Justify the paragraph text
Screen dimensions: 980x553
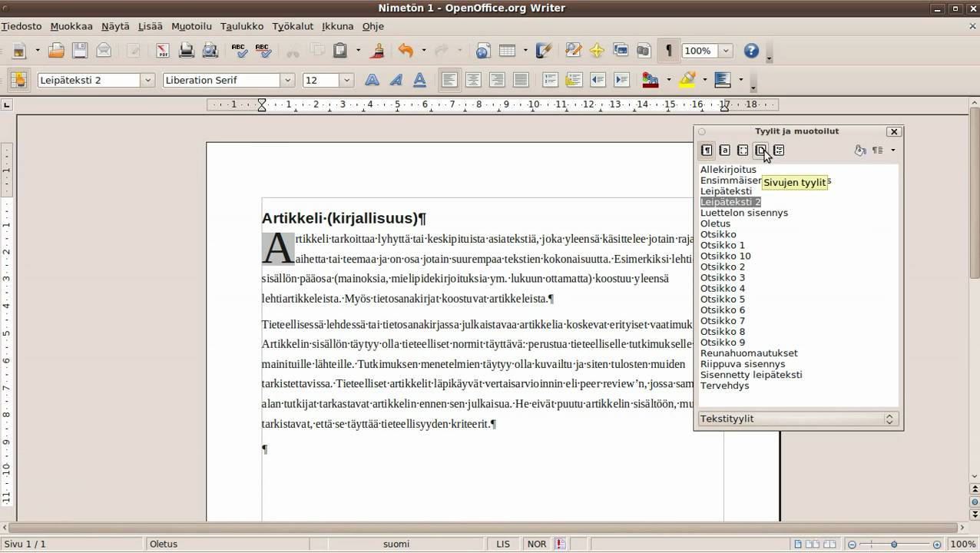point(521,80)
